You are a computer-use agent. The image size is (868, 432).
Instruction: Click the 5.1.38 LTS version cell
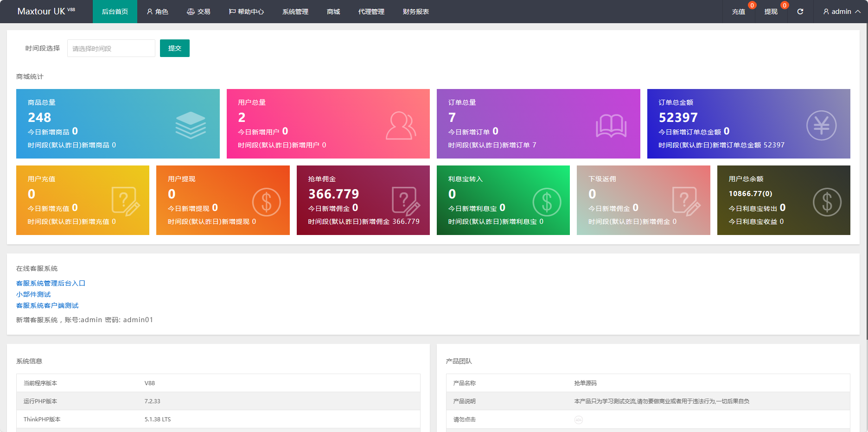pos(158,419)
